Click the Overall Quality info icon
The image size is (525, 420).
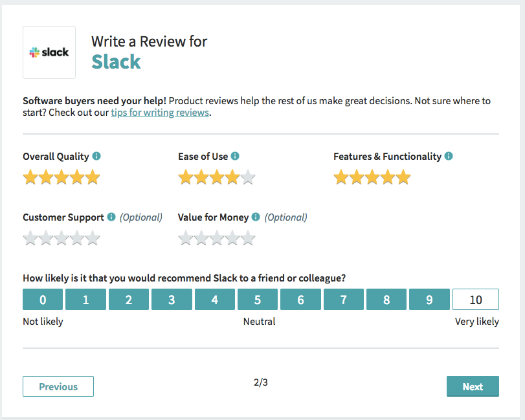pyautogui.click(x=96, y=156)
